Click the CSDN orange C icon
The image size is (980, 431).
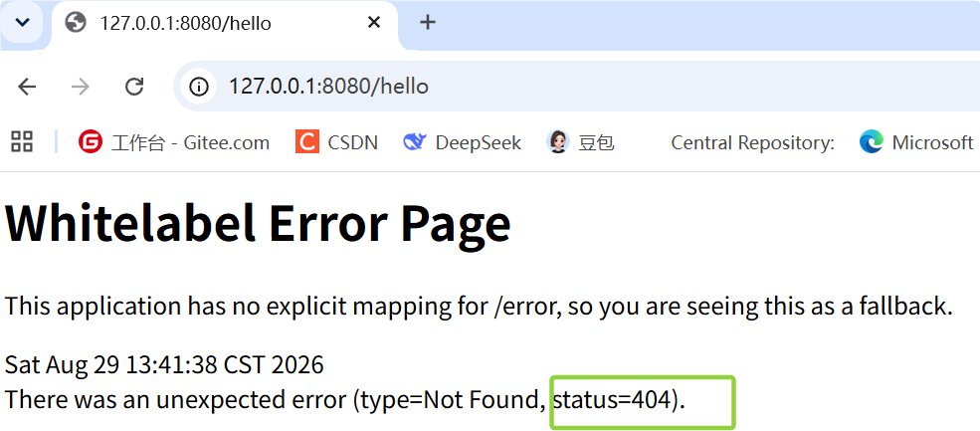(306, 142)
